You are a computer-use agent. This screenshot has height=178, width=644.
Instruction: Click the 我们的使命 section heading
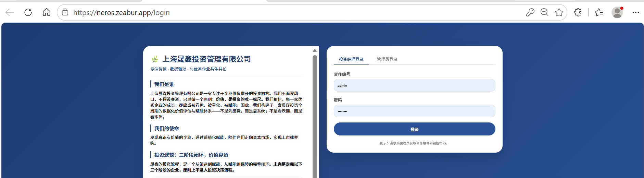coord(166,129)
